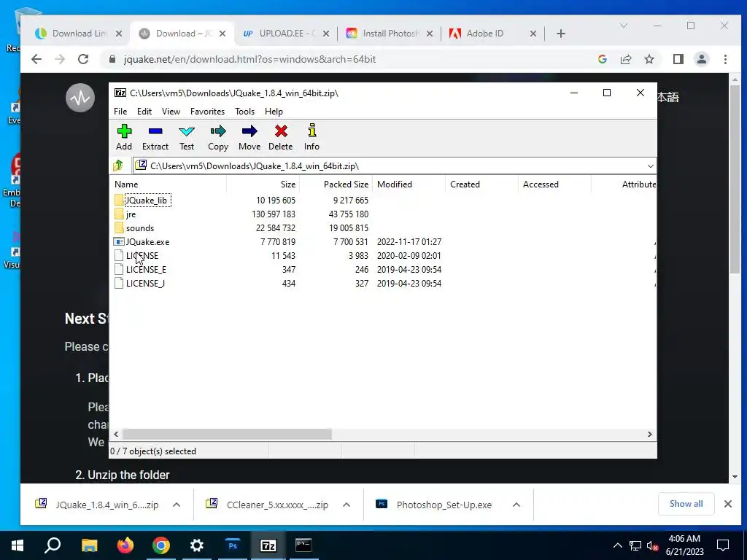747x560 pixels.
Task: Close the UPLOAD.EE tab
Action: pos(326,34)
